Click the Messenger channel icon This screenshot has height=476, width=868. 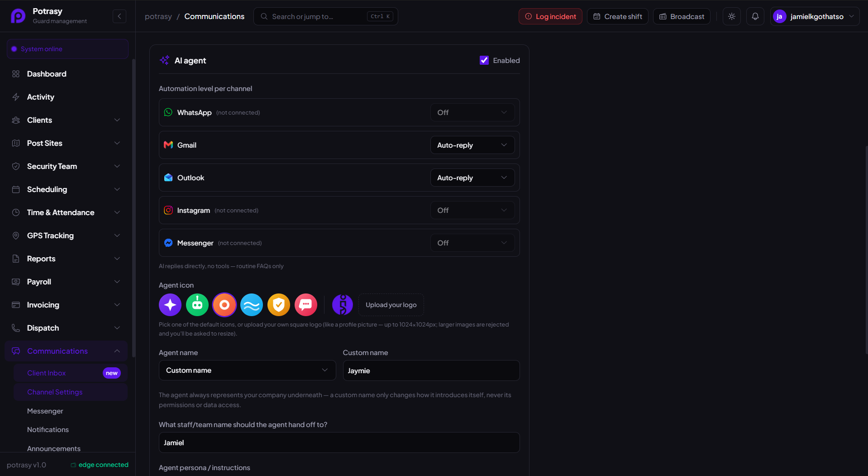coord(168,243)
